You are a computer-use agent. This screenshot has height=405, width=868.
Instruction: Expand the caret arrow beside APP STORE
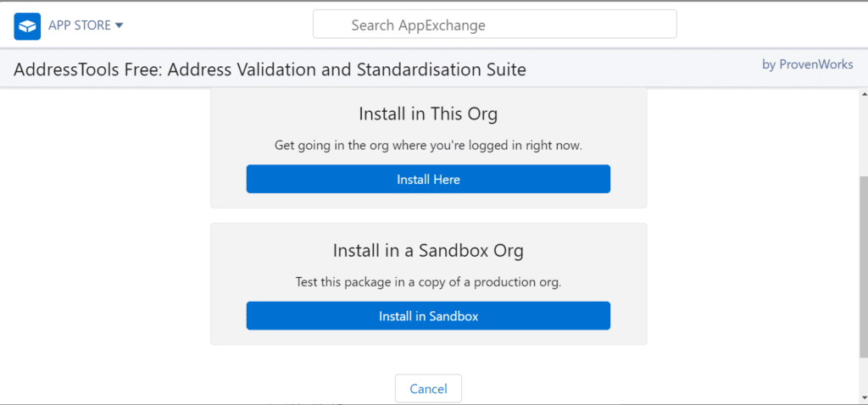coord(120,25)
